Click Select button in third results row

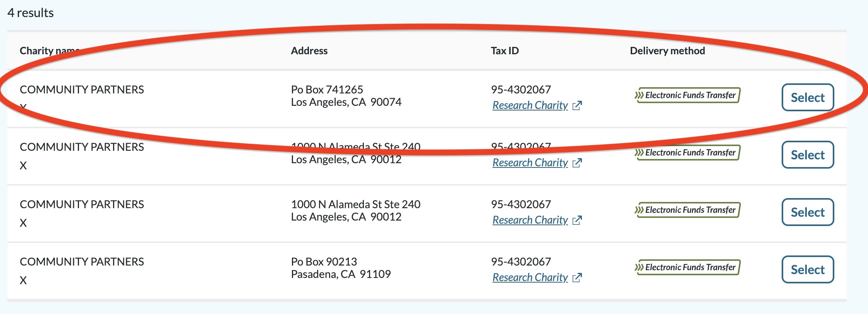click(x=808, y=212)
